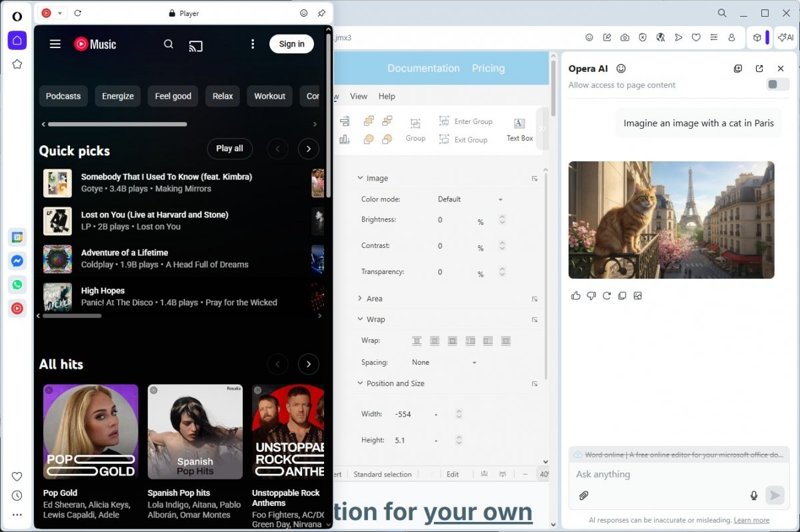Regenerate the cat image response
This screenshot has height=532, width=800.
(x=607, y=295)
